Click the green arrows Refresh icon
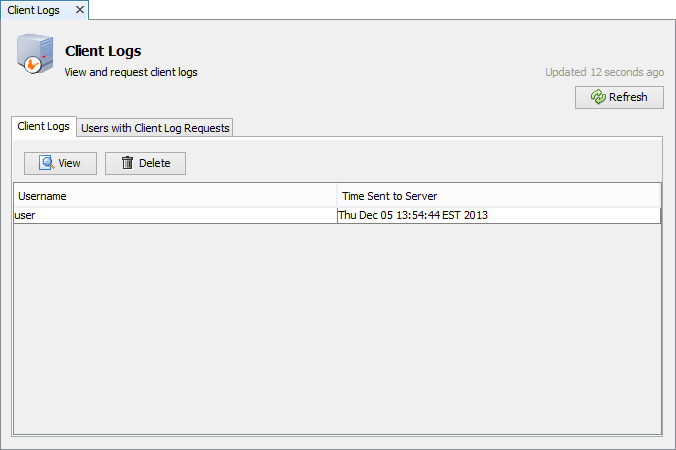The height and width of the screenshot is (450, 676). 598,97
